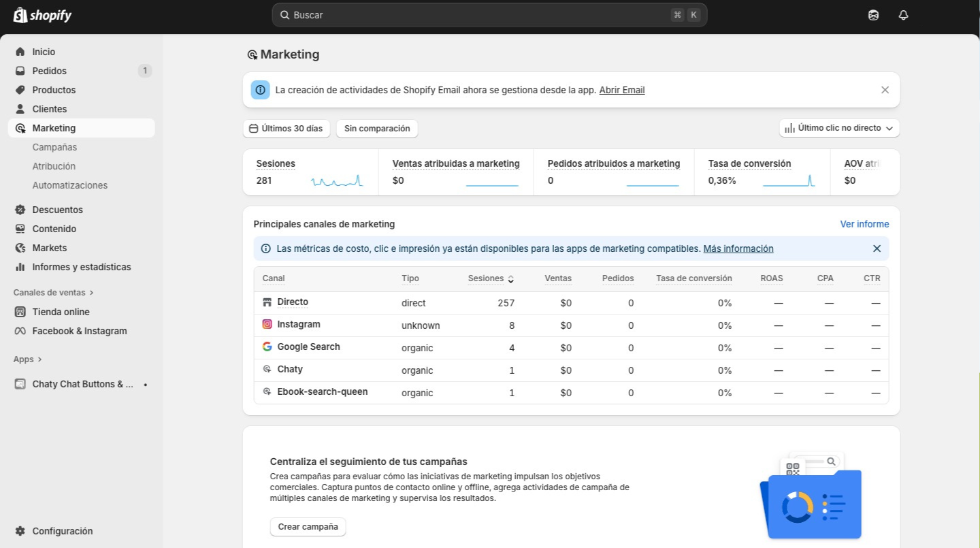Go to Campañas submenu item
Image resolution: width=980 pixels, height=548 pixels.
[x=54, y=147]
